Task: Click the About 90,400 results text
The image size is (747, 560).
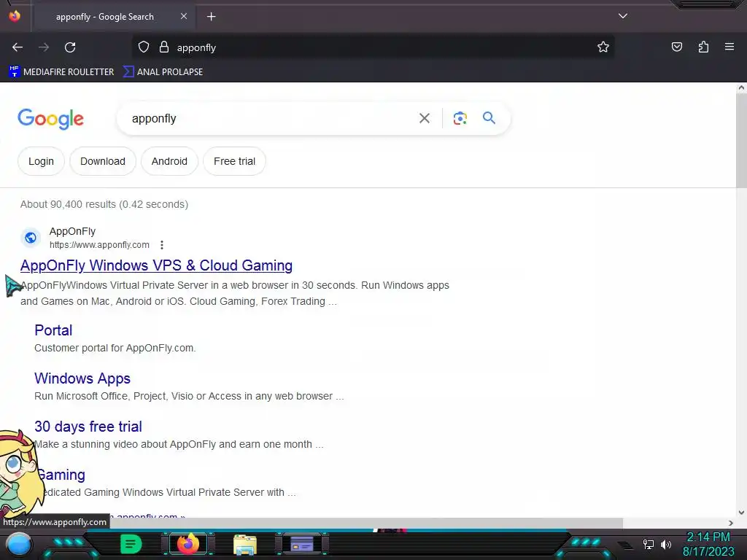Action: click(104, 204)
